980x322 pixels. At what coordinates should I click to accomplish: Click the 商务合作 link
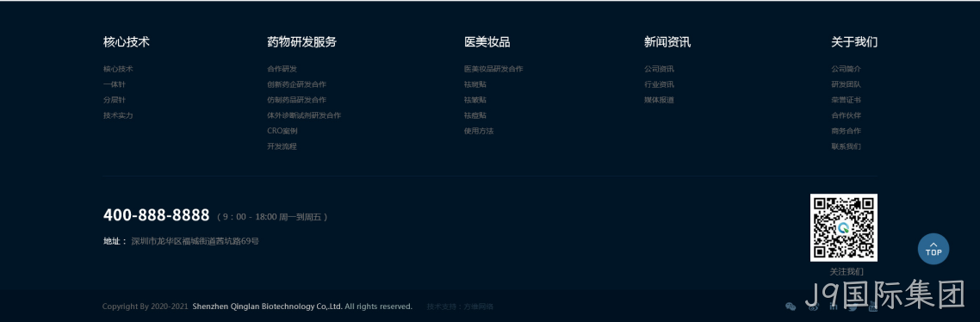(847, 132)
